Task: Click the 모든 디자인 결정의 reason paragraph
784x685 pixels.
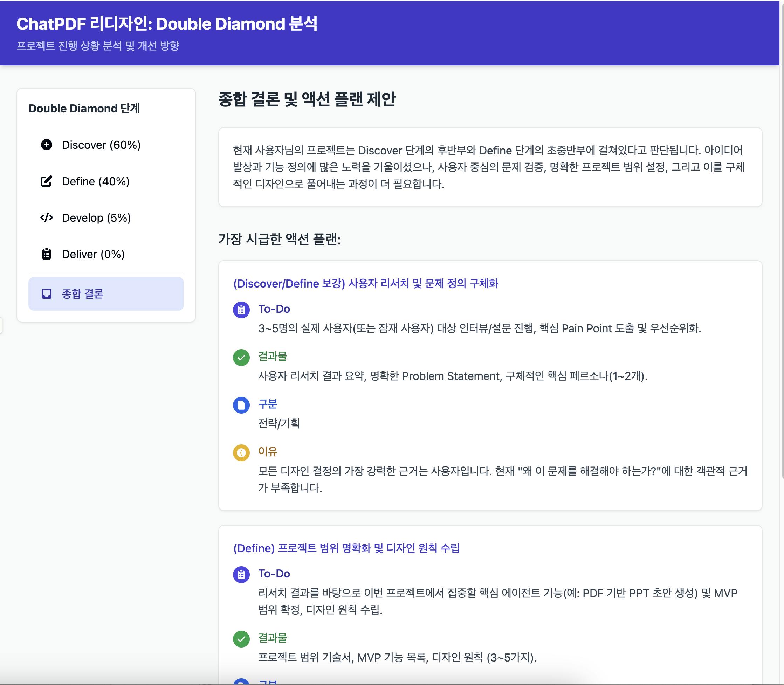Action: click(503, 479)
